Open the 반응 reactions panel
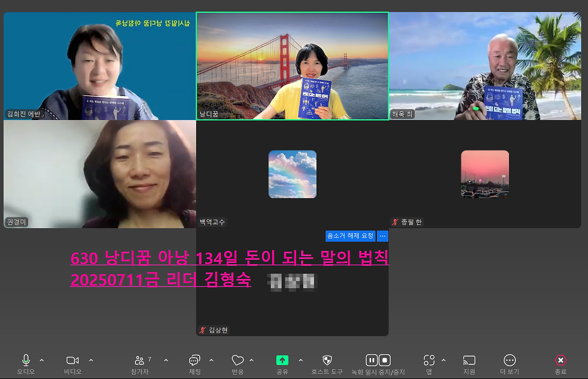 coord(237,360)
